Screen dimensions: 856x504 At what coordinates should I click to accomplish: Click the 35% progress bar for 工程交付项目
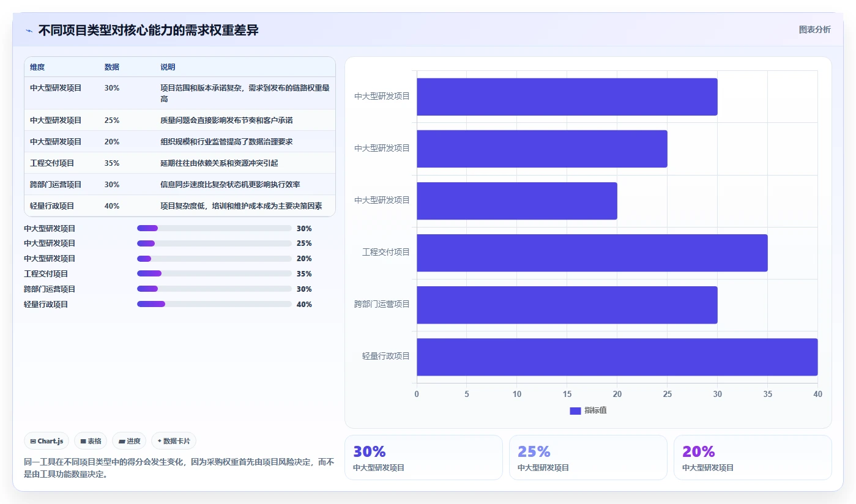[x=214, y=273]
